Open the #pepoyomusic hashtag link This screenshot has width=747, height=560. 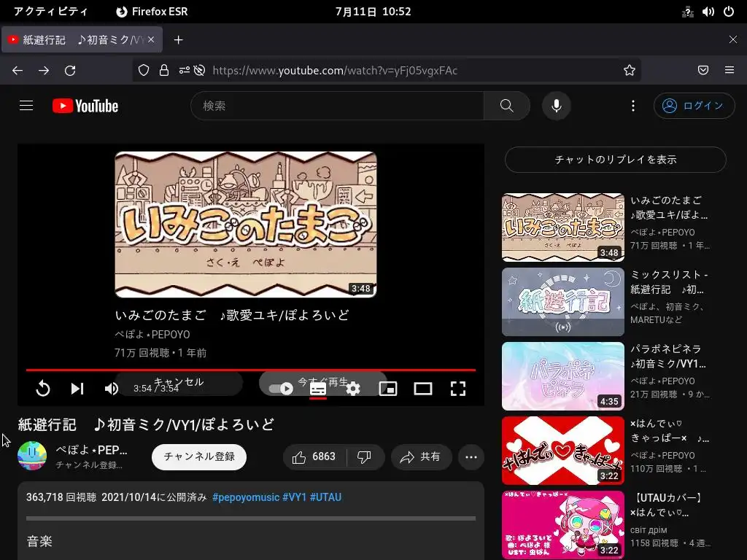(246, 497)
